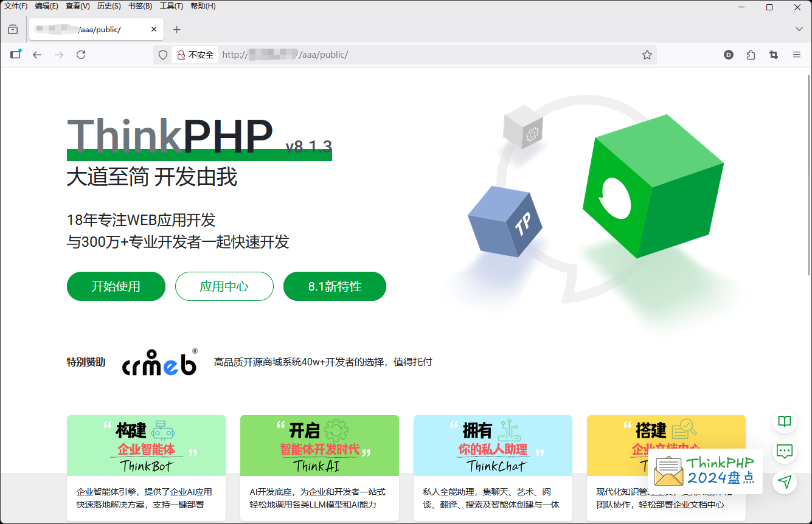Image resolution: width=812 pixels, height=524 pixels.
Task: Click the gray gear cube illustration
Action: [522, 127]
